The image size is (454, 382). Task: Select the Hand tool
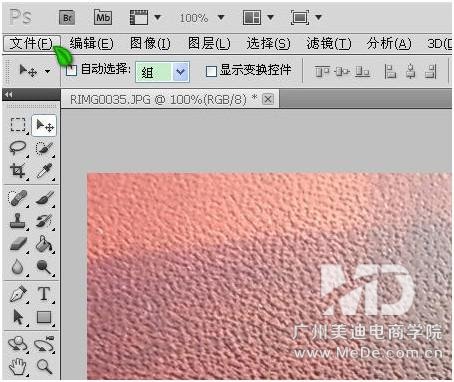(x=18, y=366)
